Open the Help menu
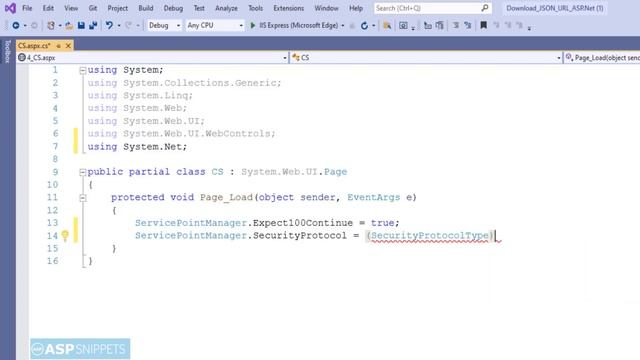 [x=356, y=8]
